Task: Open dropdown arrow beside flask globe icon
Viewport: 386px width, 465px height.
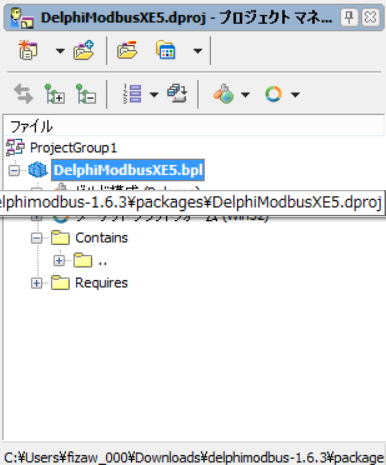Action: 245,95
